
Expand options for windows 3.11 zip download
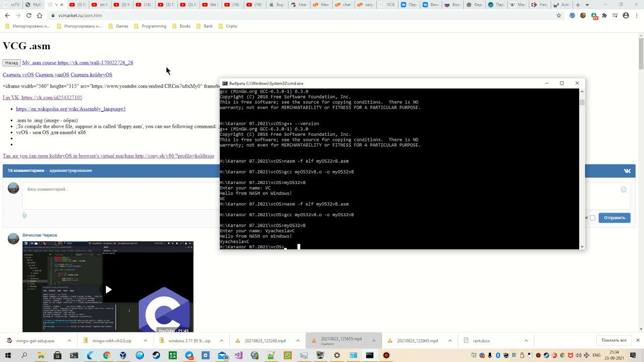(223, 341)
